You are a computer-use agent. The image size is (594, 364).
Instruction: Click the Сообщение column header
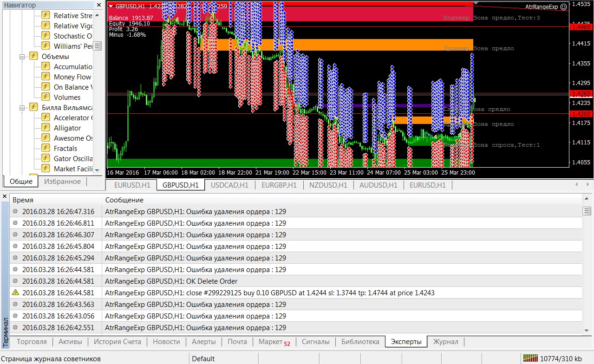(124, 200)
